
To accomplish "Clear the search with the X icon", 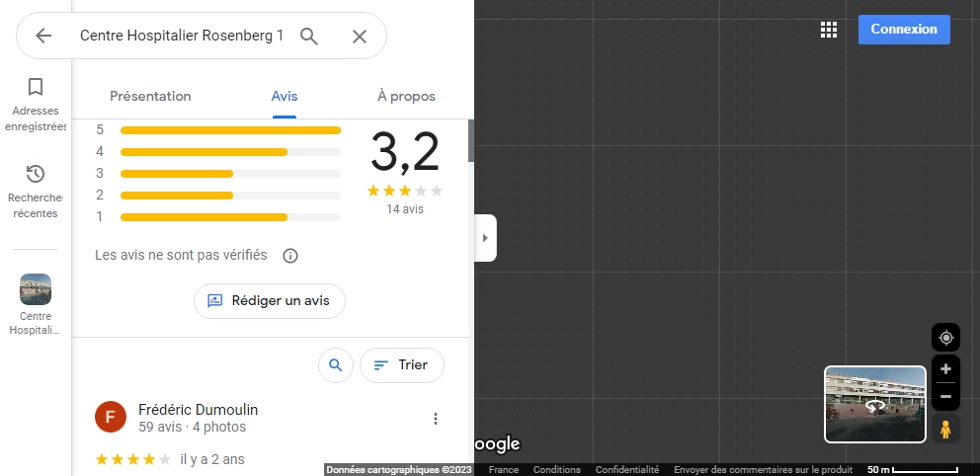I will point(359,37).
